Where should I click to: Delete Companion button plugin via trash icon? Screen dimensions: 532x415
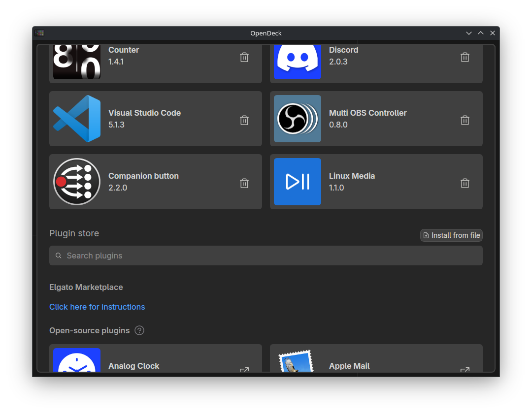244,184
